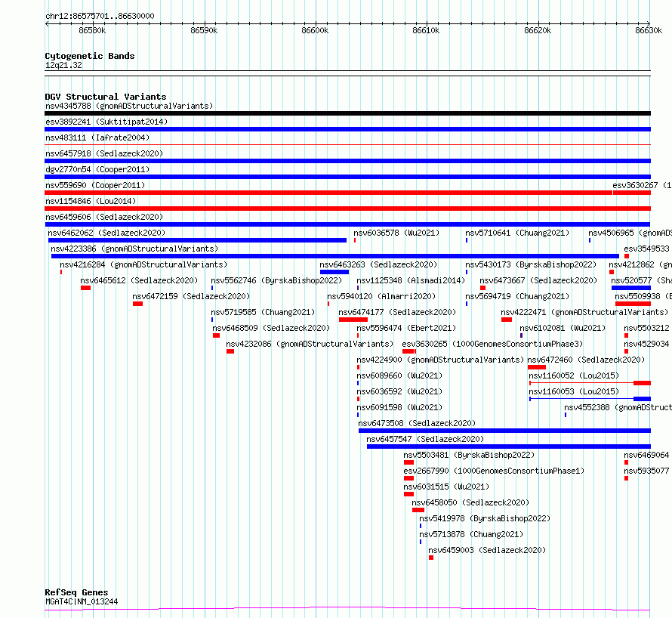Screen dimensions: 672x618
Task: Click the nsv6459606 Sedlazeck2020 label
Action: 104,217
